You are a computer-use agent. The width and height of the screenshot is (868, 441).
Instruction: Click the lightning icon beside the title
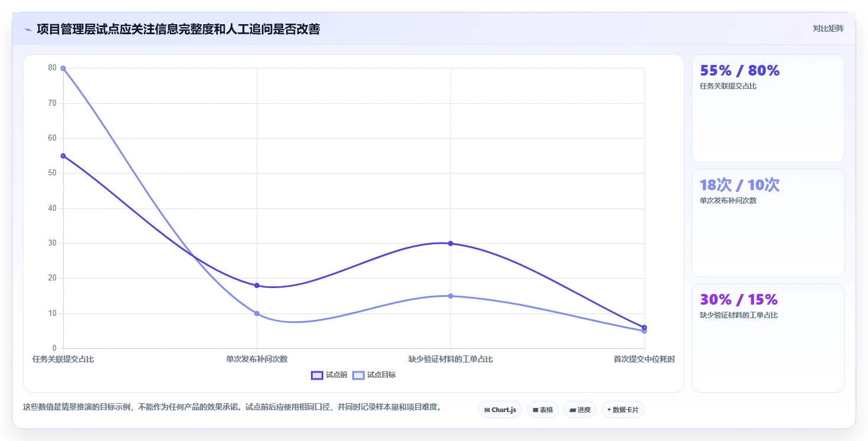[x=28, y=30]
